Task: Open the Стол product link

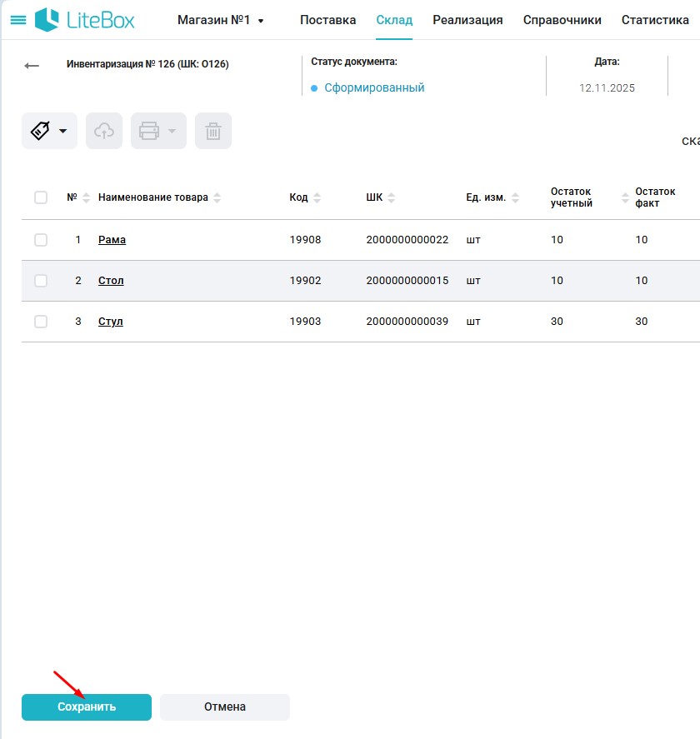Action: 111,281
